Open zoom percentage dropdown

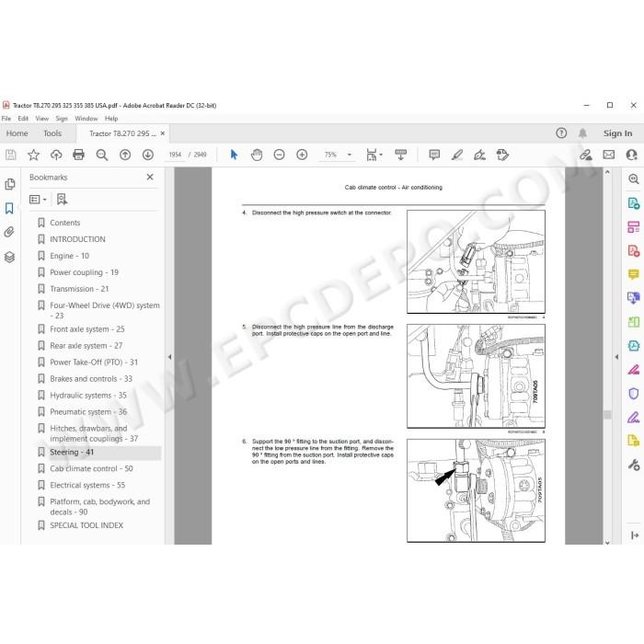click(350, 155)
